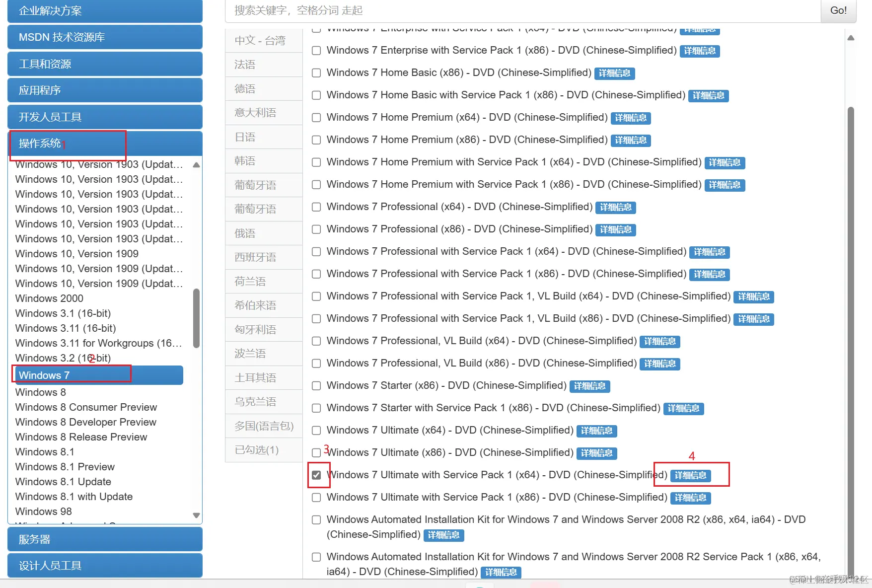Check Windows Automated Installation Kit Service Pack 1 checkbox
Image resolution: width=872 pixels, height=588 pixels.
316,557
